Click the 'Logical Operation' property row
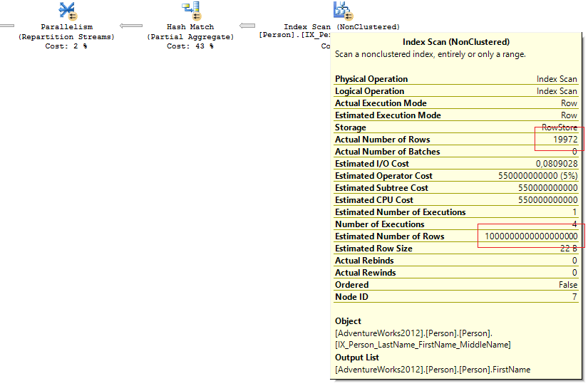Screen dimensions: 588x386 [x=456, y=91]
